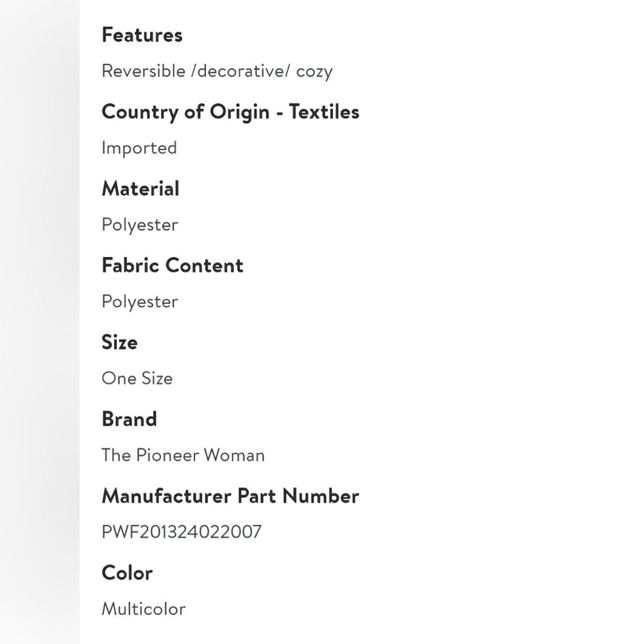Click the word cozy in features
The height and width of the screenshot is (644, 644).
point(314,72)
